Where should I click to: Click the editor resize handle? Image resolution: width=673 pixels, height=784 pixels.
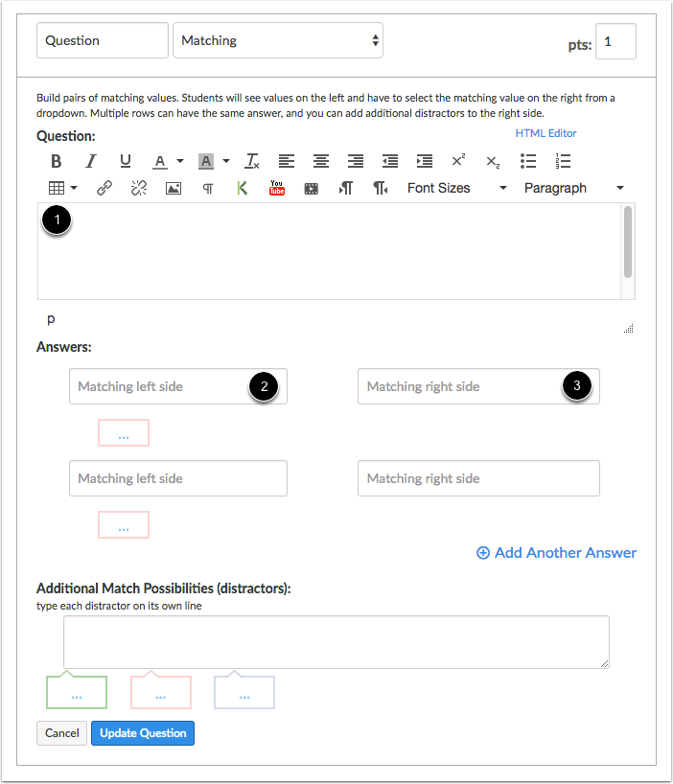(629, 328)
